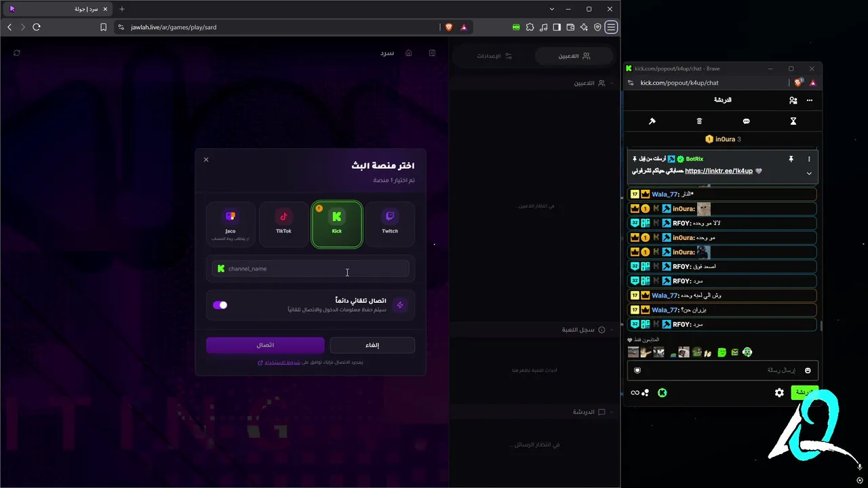Open a new browser tab
The height and width of the screenshot is (488, 868).
[122, 9]
